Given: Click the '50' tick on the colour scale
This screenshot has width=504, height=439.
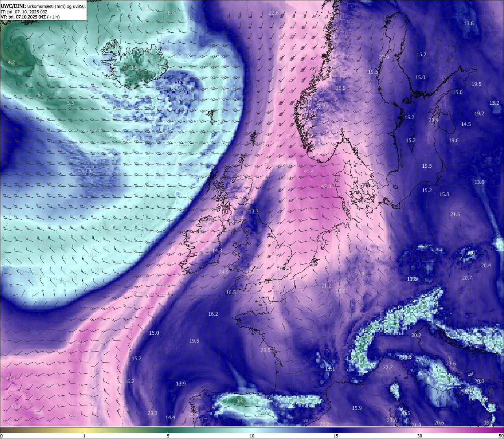Looking at the screenshot, I should click(501, 436).
